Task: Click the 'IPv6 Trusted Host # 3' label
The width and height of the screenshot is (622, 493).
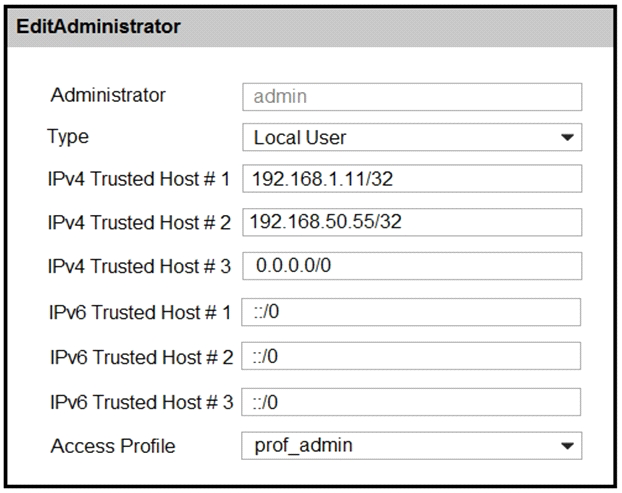Action: [x=140, y=402]
